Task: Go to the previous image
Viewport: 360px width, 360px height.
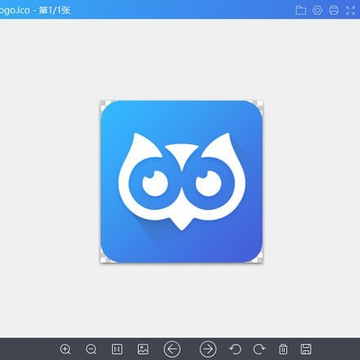Action: (x=172, y=349)
